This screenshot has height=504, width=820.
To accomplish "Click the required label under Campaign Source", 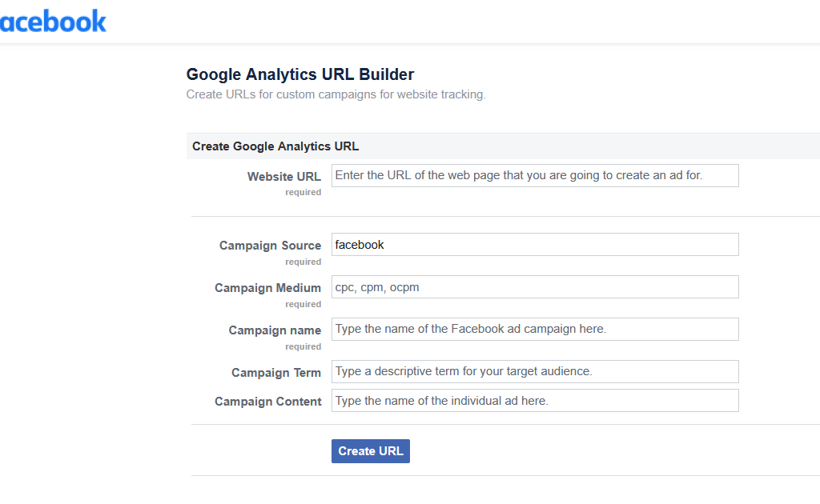I will click(x=303, y=262).
